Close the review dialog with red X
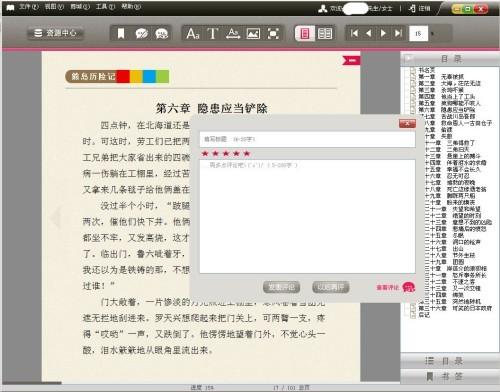500x392 pixels. tap(407, 124)
